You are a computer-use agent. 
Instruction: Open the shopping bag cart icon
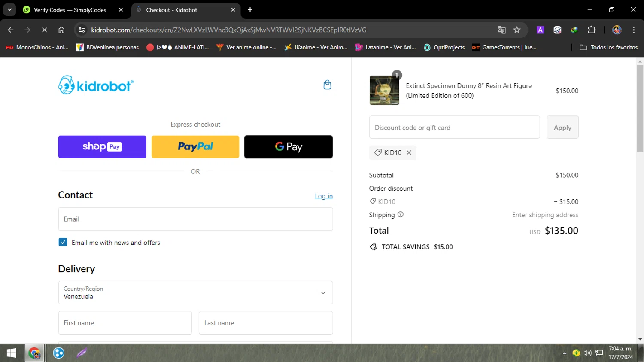(x=327, y=85)
